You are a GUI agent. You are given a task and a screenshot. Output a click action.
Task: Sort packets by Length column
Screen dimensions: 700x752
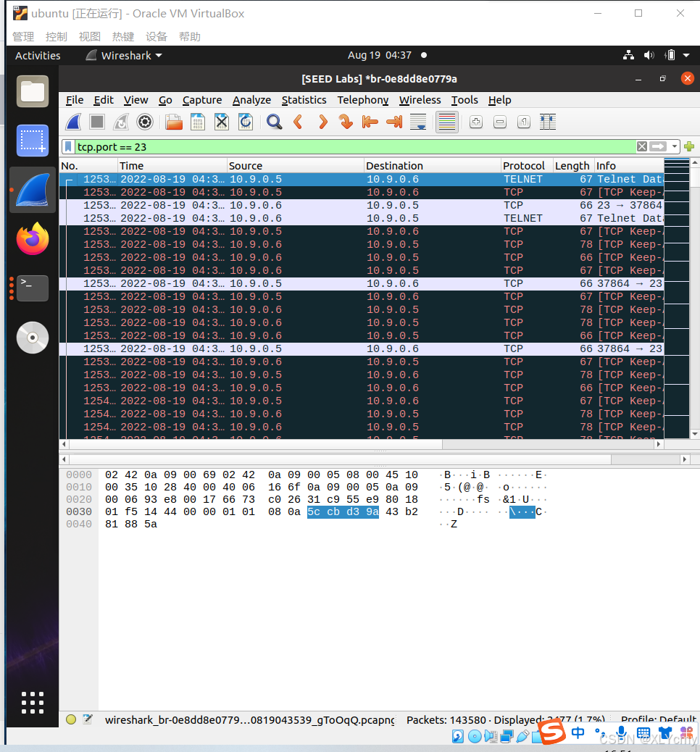tap(573, 165)
